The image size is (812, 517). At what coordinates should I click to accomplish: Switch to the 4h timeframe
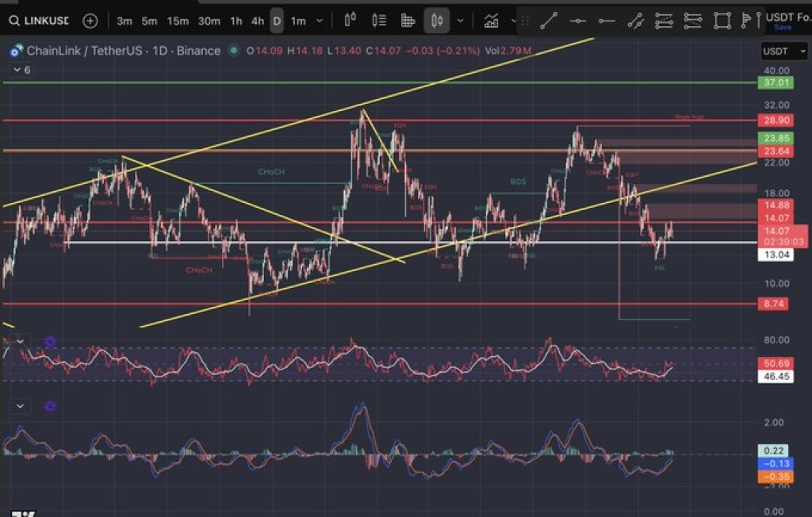(x=258, y=21)
